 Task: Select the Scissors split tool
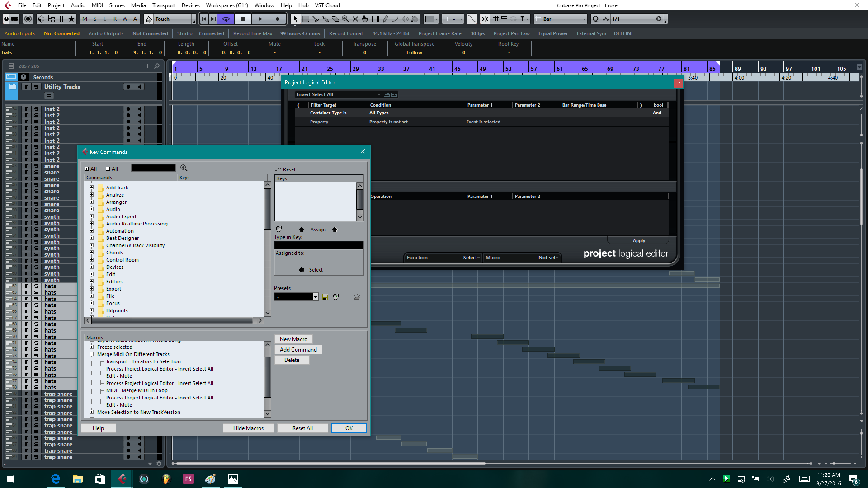(316, 19)
